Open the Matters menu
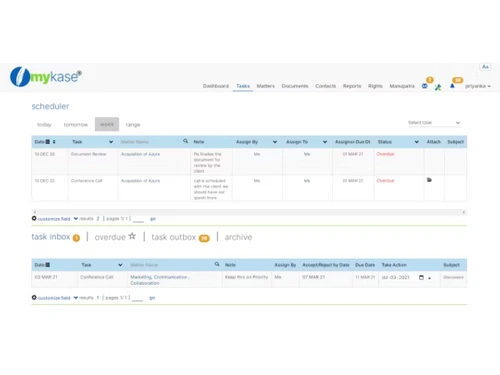500x375 pixels. point(266,86)
